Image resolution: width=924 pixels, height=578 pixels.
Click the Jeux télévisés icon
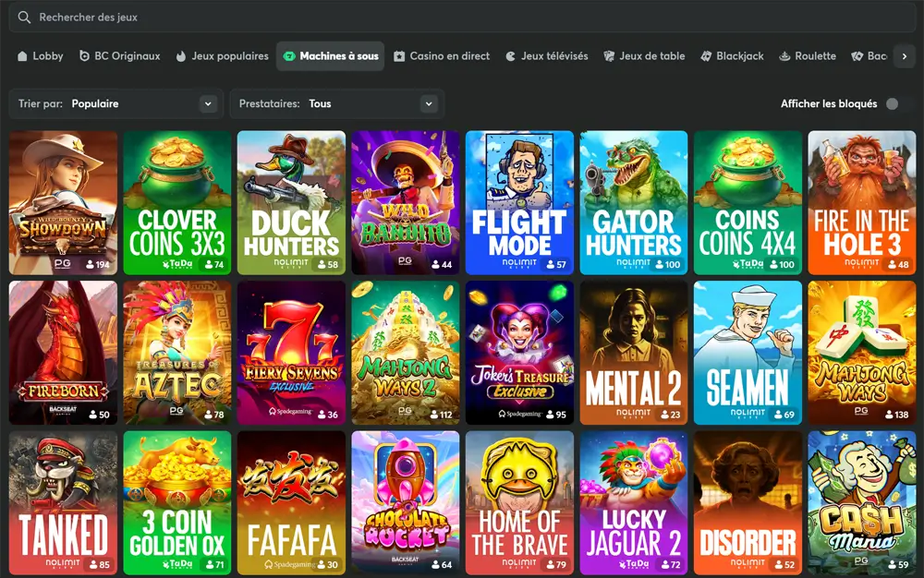click(510, 56)
